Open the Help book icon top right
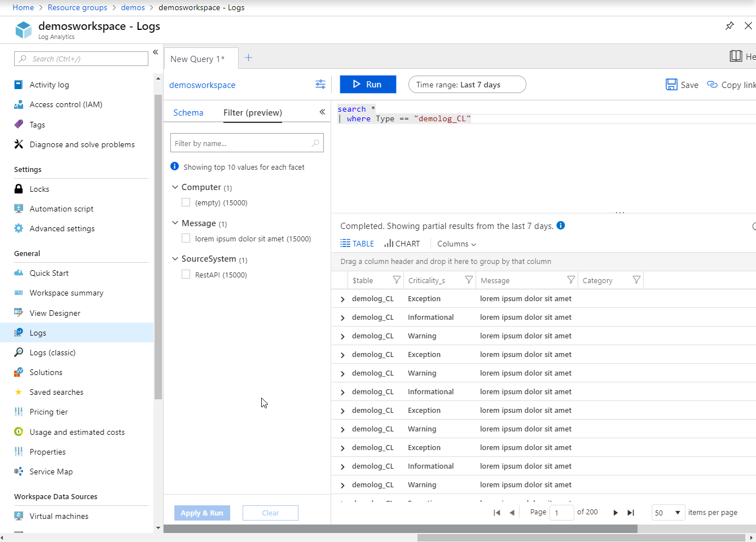Screen dimensions: 756x542 736,56
